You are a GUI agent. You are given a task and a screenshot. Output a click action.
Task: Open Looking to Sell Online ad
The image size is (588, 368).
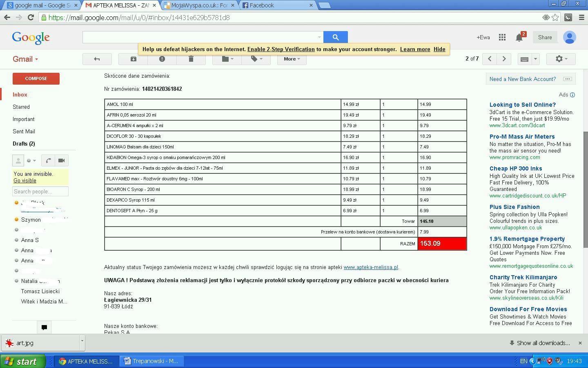[x=522, y=105]
